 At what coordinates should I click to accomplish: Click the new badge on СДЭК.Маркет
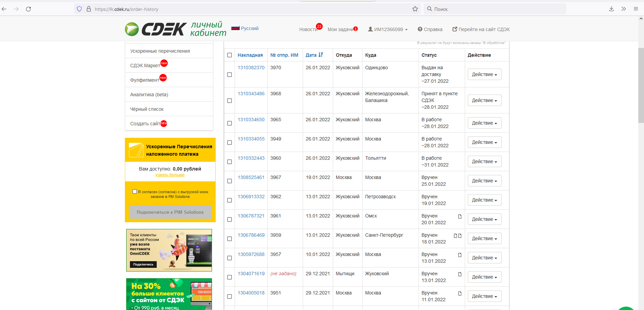tap(164, 63)
